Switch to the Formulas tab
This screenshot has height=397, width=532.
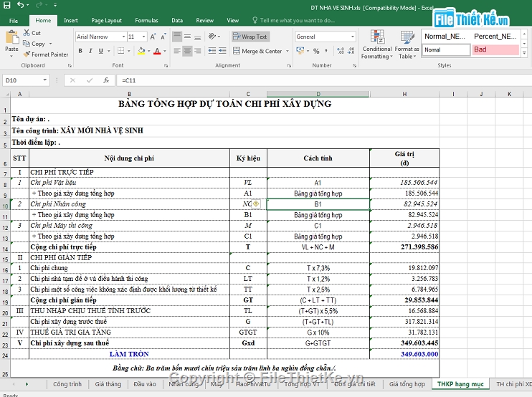(x=146, y=20)
